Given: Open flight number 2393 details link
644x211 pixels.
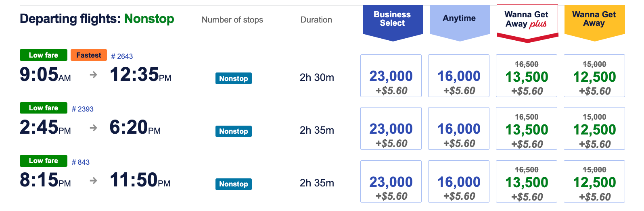Looking at the screenshot, I should (x=83, y=109).
